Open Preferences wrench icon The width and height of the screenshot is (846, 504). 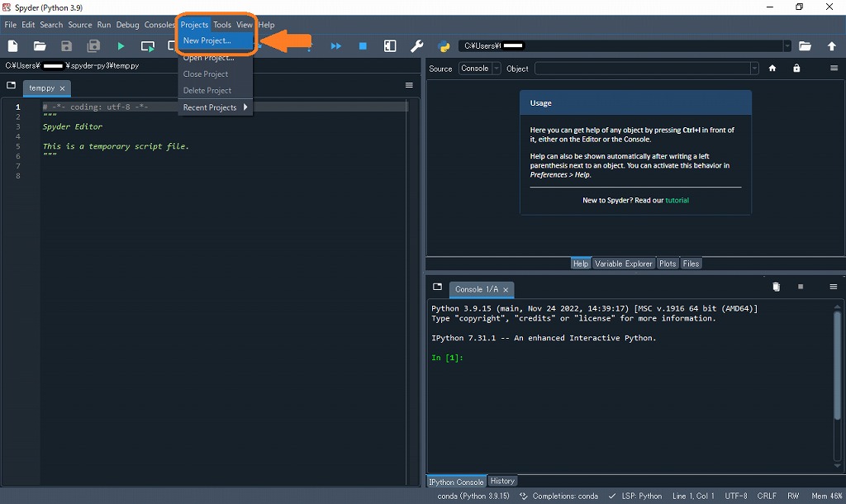point(416,46)
